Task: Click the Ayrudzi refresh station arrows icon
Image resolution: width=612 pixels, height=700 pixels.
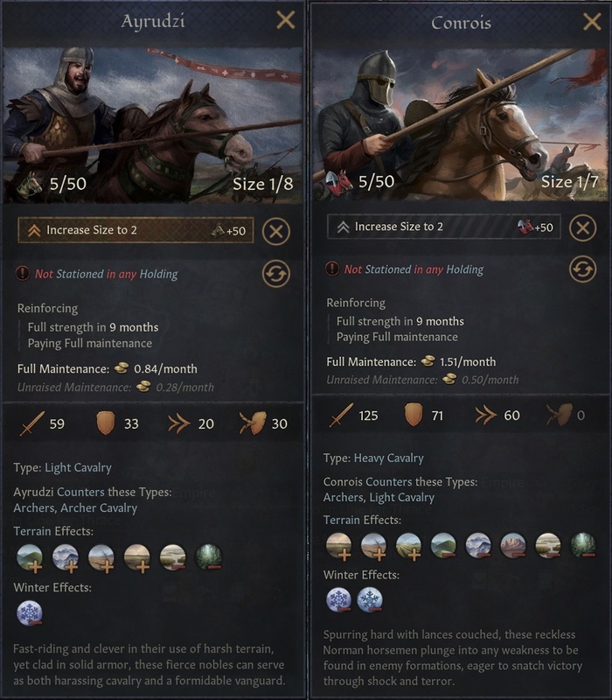Action: [x=275, y=273]
